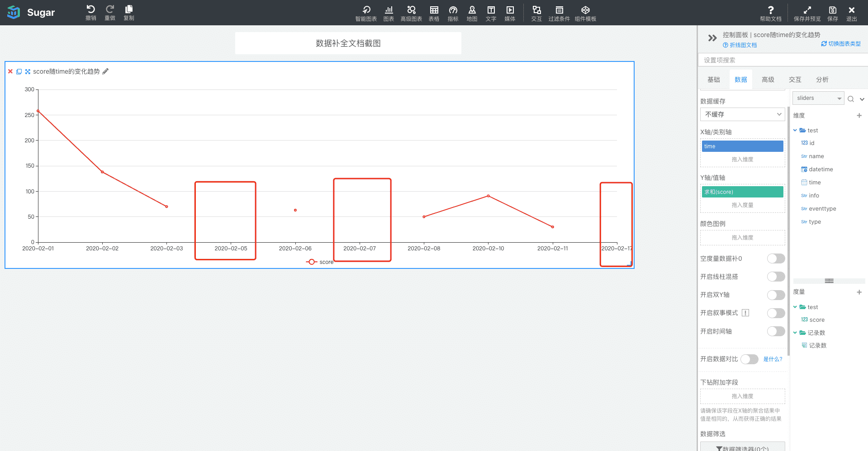The width and height of the screenshot is (868, 451).
Task: Switch to the 高级 tab
Action: pos(768,80)
